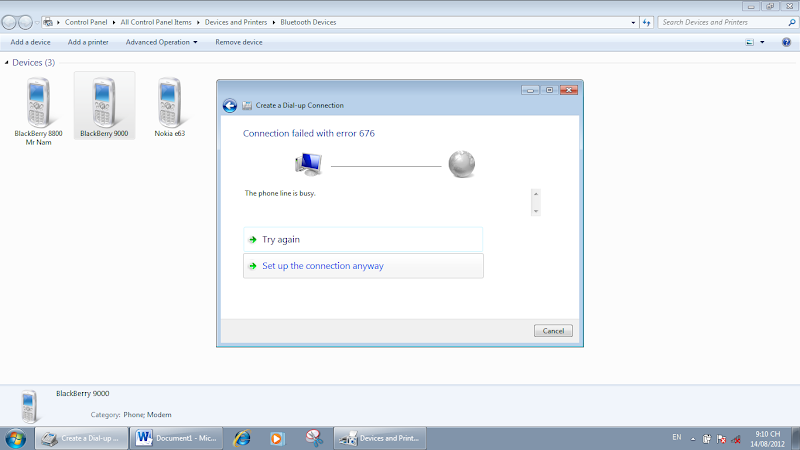Click the Explorer back navigation button
Image resolution: width=800 pixels, height=450 pixels.
(x=9, y=22)
